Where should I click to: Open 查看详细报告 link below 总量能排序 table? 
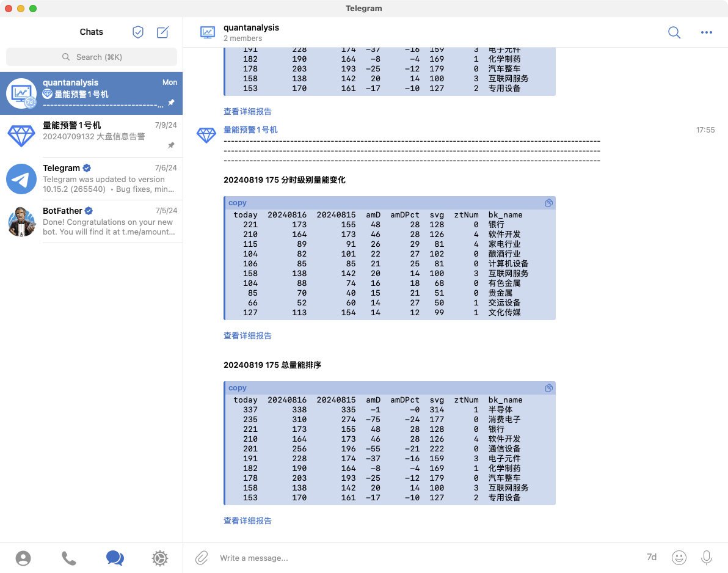point(247,521)
